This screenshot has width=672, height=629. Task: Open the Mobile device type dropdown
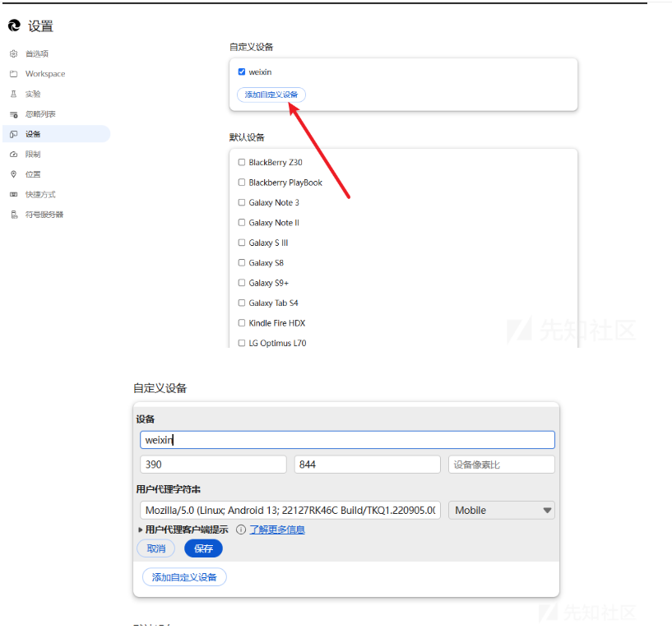click(x=502, y=511)
